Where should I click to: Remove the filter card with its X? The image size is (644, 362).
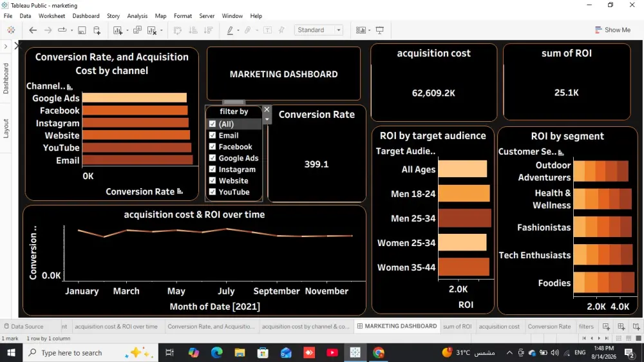(x=267, y=110)
